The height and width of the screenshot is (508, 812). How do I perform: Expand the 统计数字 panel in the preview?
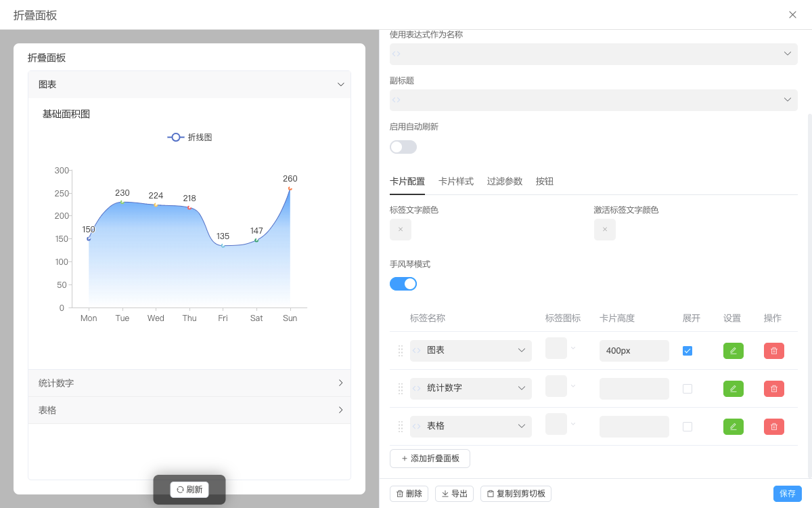pos(189,383)
